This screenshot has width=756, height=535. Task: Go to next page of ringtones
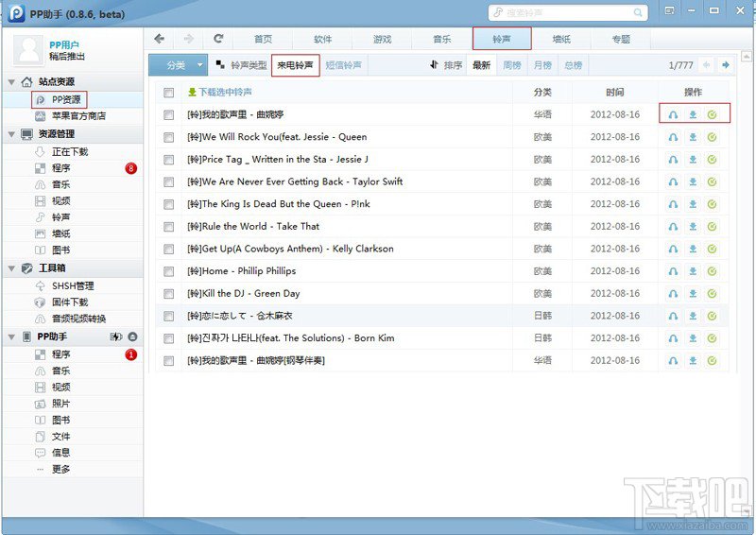point(726,65)
